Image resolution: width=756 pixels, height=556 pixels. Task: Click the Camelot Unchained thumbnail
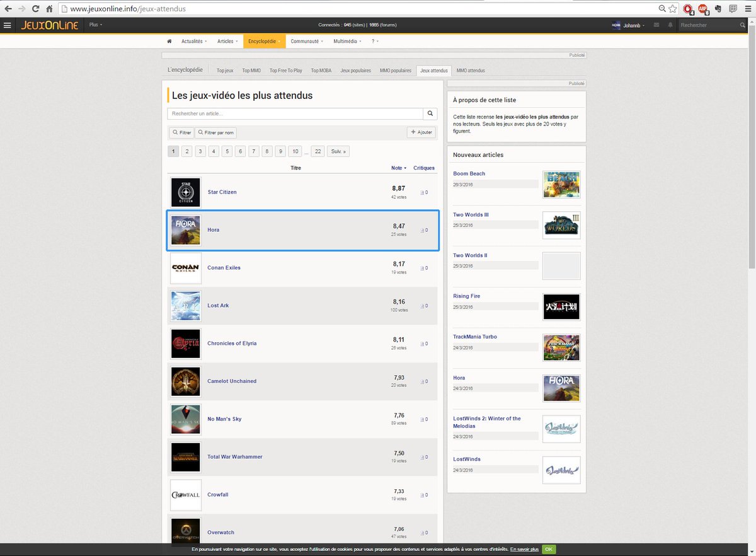(x=186, y=381)
